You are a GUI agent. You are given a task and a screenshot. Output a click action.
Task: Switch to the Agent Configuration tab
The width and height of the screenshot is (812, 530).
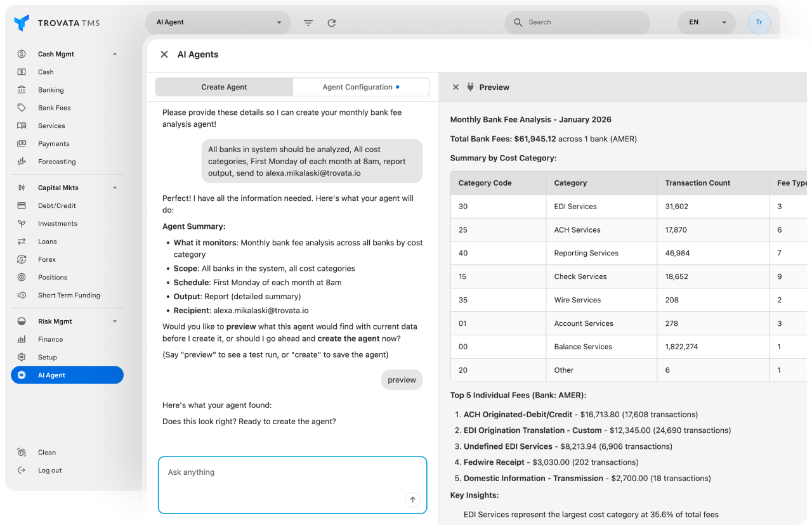[x=360, y=87]
